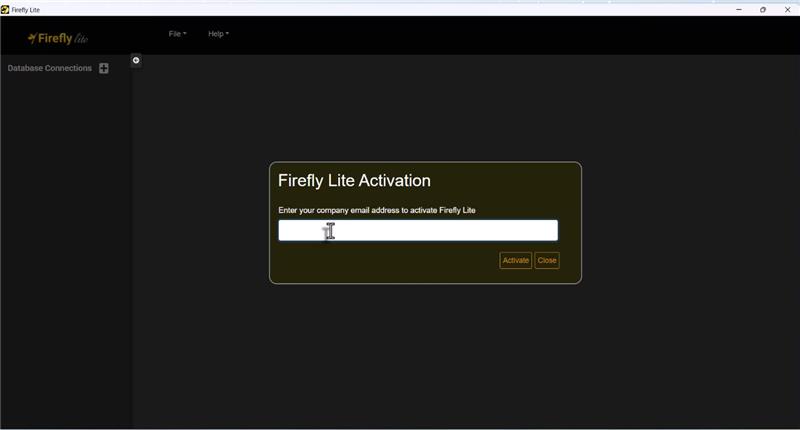This screenshot has height=430, width=800.
Task: Click the Firefly Lite logo
Action: 58,38
